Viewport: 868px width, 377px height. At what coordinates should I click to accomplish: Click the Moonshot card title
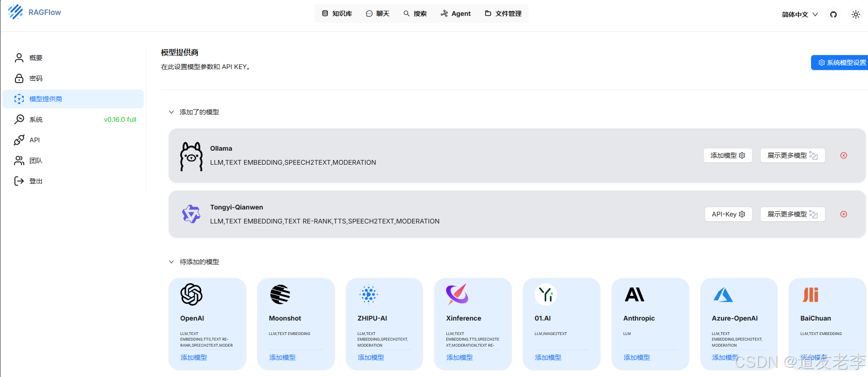(285, 318)
